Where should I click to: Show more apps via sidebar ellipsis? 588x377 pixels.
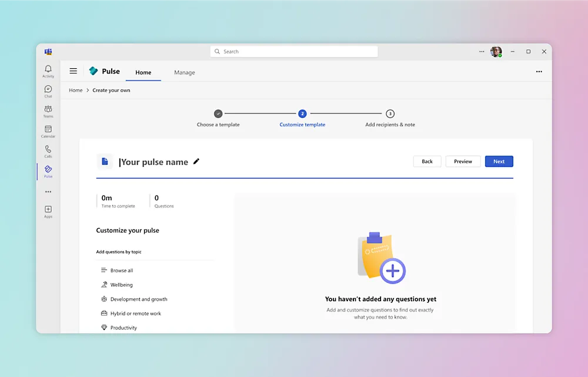pos(48,191)
